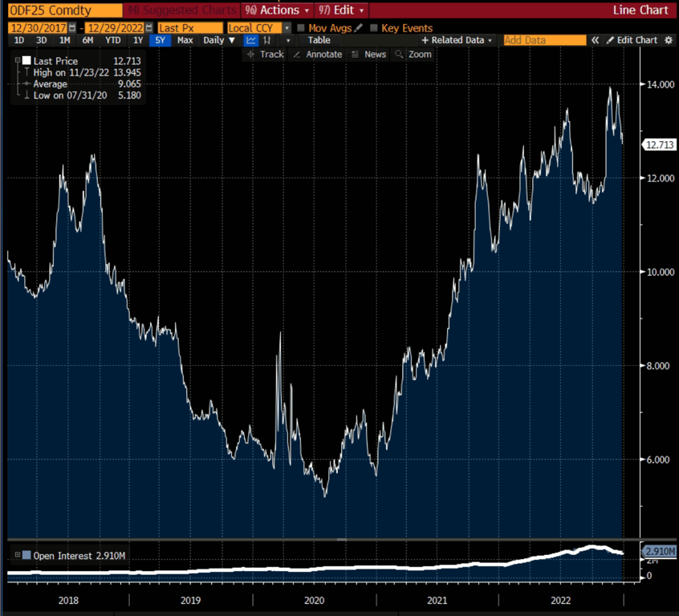Open the Local CCY currency dropdown
The width and height of the screenshot is (679, 616).
tap(287, 28)
